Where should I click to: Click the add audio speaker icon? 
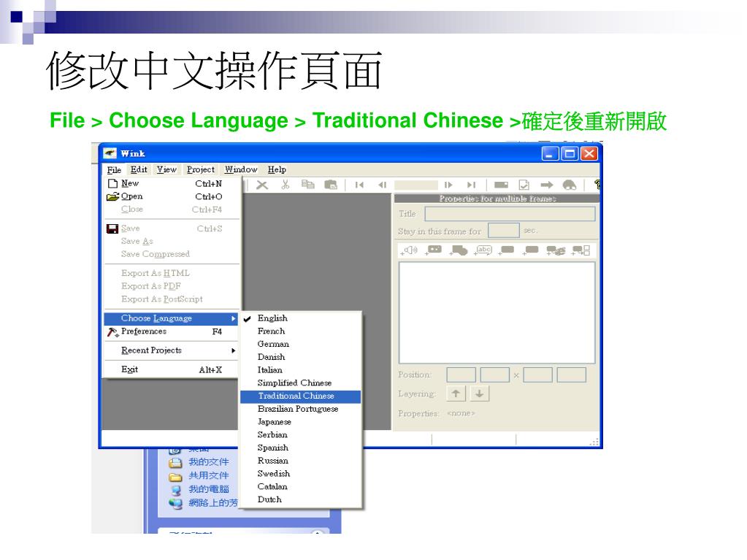(x=409, y=250)
